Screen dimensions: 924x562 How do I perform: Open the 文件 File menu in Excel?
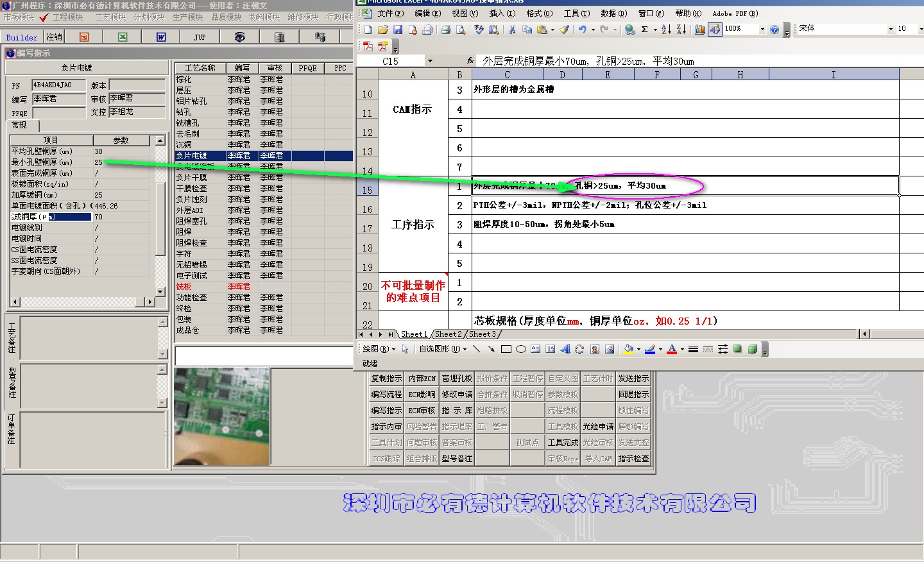[391, 13]
